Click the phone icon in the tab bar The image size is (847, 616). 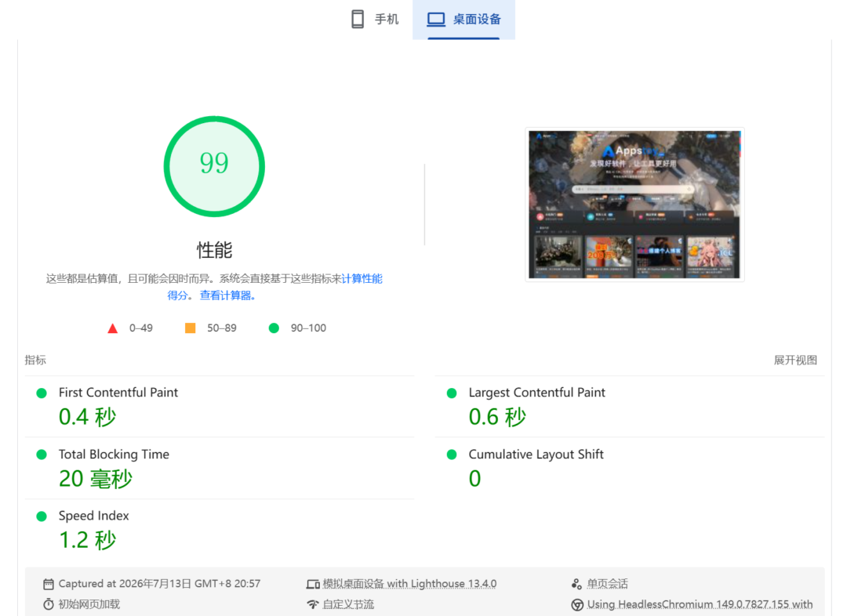(x=358, y=20)
